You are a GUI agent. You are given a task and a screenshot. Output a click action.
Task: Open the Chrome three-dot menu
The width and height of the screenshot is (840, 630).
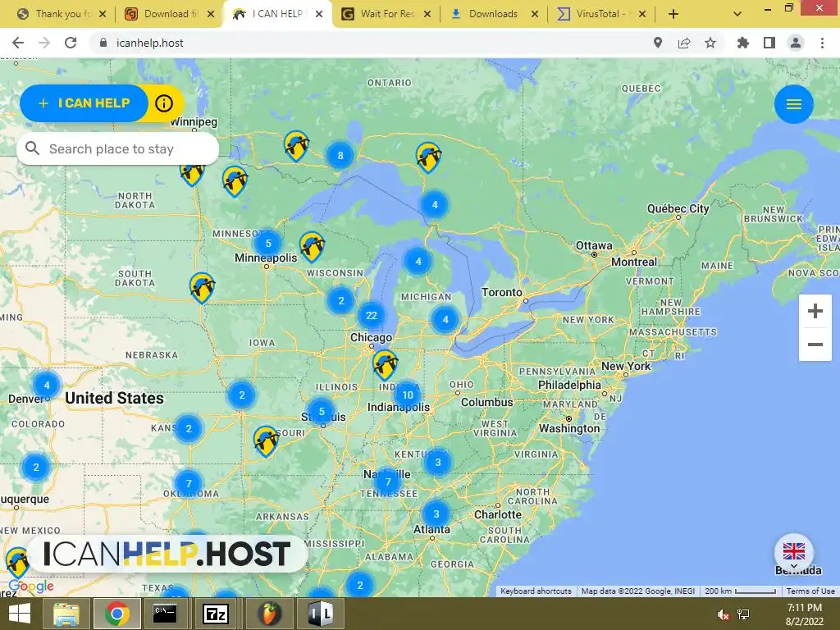822,43
